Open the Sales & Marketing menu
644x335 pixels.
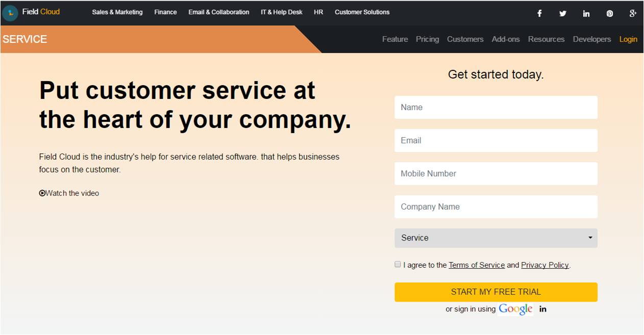[117, 12]
